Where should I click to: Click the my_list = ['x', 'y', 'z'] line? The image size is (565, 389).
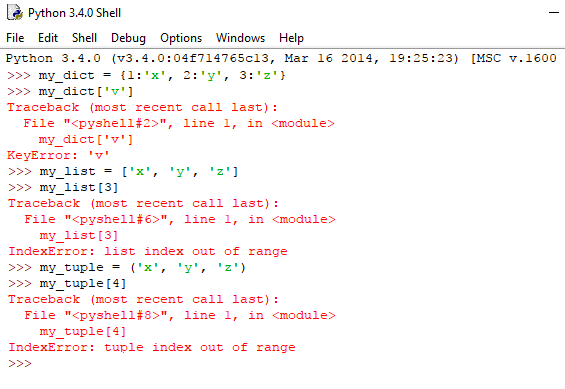tap(123, 171)
